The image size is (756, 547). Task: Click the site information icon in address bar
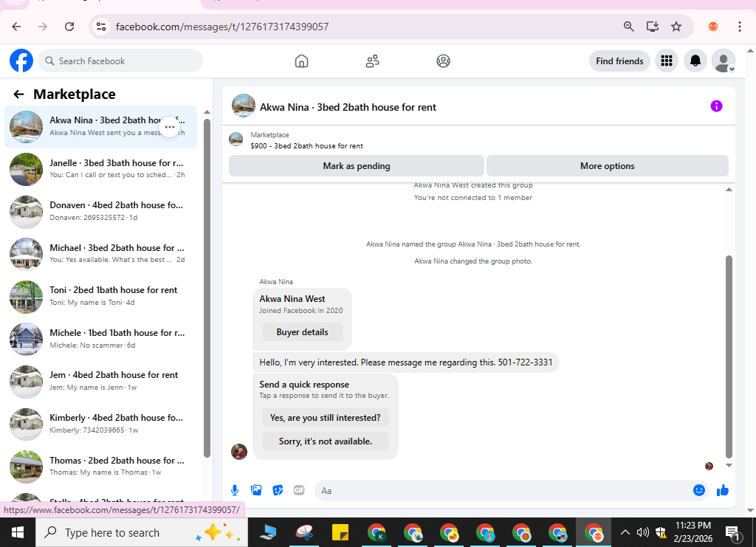coord(100,27)
